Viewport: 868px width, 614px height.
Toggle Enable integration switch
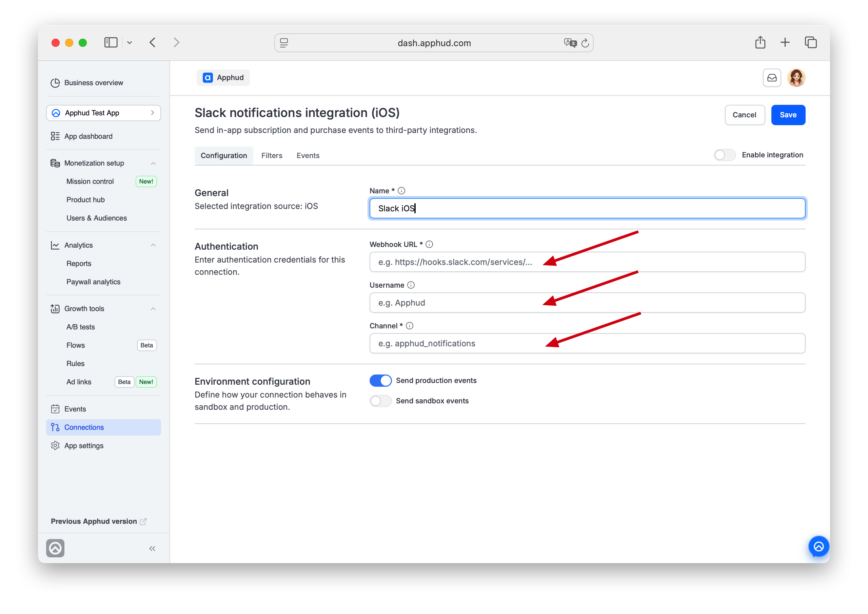[724, 155]
